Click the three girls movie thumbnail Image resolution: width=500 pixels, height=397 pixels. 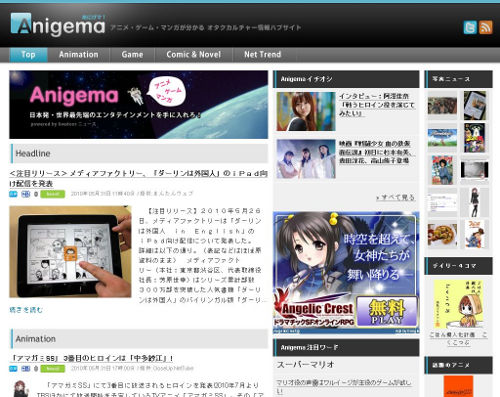click(306, 159)
